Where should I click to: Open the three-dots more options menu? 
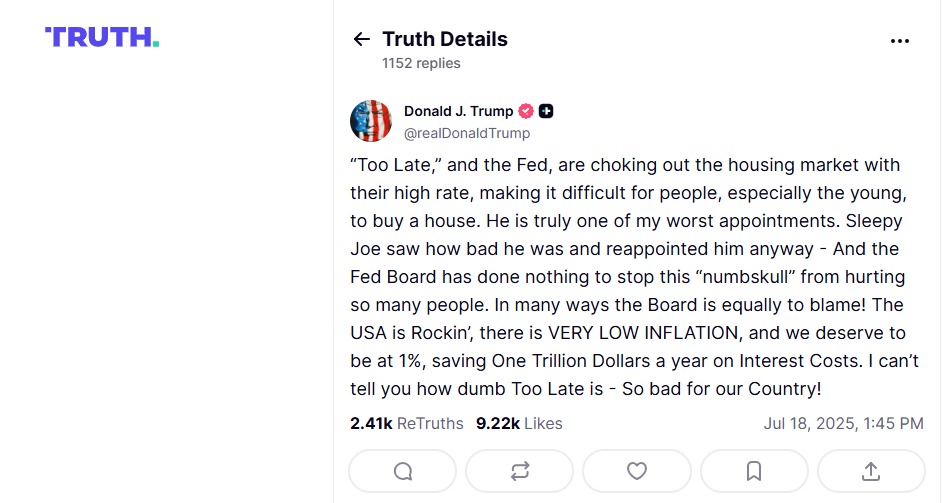point(899,41)
